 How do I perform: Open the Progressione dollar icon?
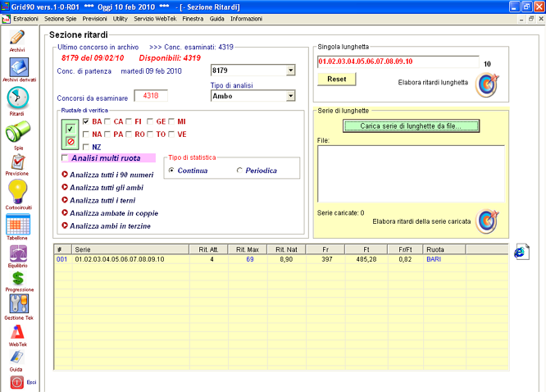(x=18, y=278)
